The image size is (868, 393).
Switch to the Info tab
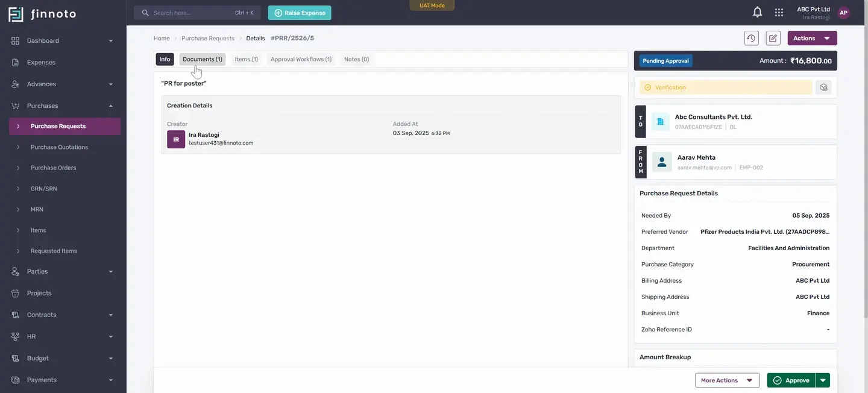coord(165,59)
